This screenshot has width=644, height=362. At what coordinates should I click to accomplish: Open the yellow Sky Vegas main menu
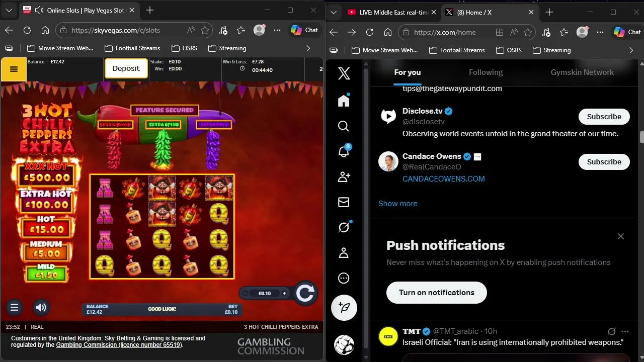(x=14, y=69)
